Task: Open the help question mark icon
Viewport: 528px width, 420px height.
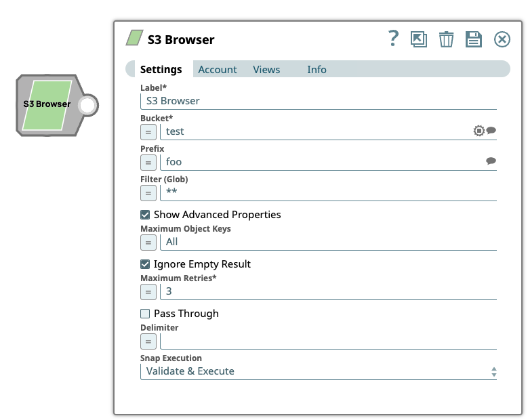Action: (x=393, y=39)
